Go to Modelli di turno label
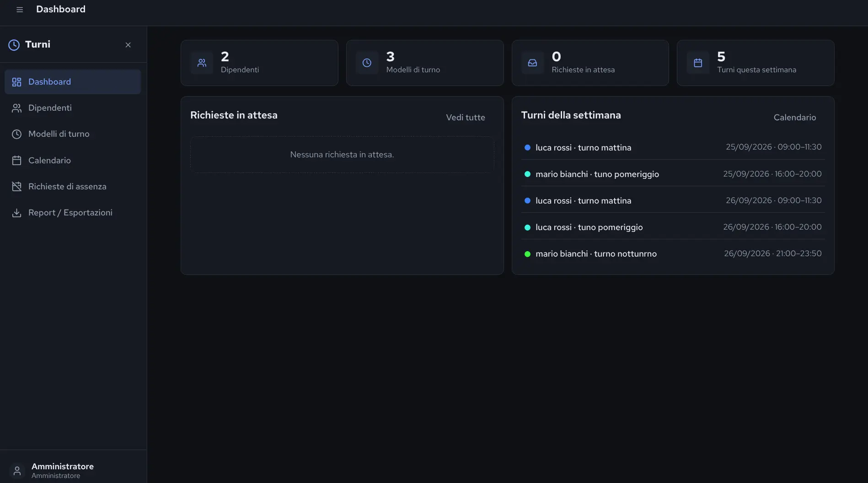 pyautogui.click(x=59, y=134)
